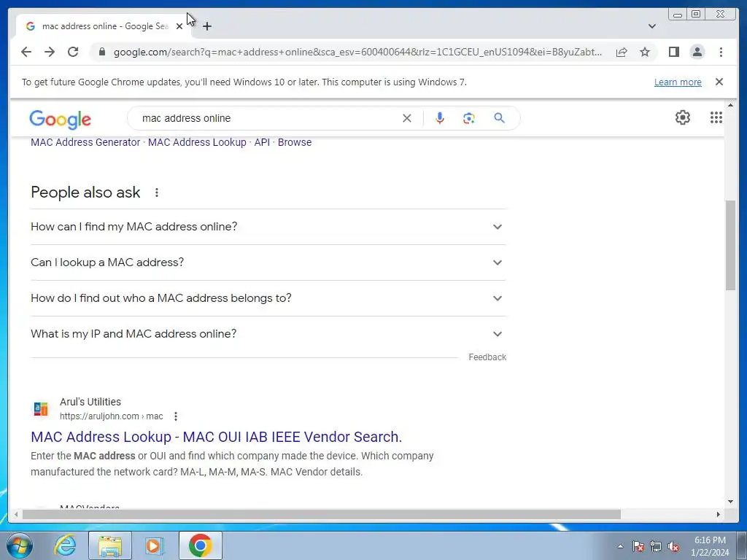This screenshot has width=747, height=560.
Task: View site information via lock icon
Action: click(101, 52)
